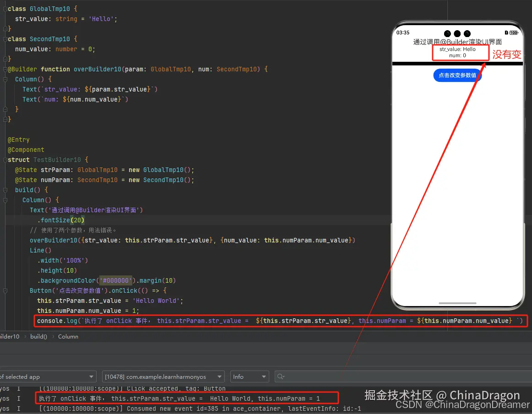This screenshot has height=414, width=532.
Task: Click the '#000000' color string in backgroundColor
Action: pos(115,280)
